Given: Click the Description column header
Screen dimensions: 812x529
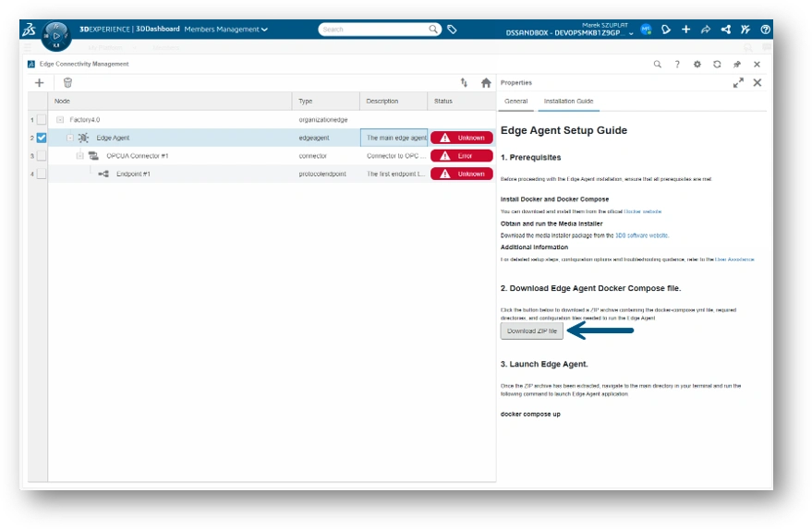Looking at the screenshot, I should 394,102.
